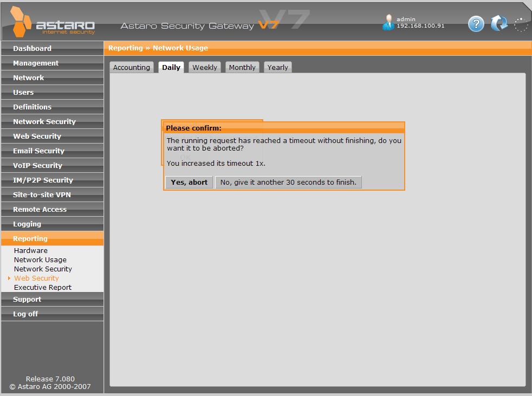Open the Logging menu
The height and width of the screenshot is (396, 532).
(52, 223)
